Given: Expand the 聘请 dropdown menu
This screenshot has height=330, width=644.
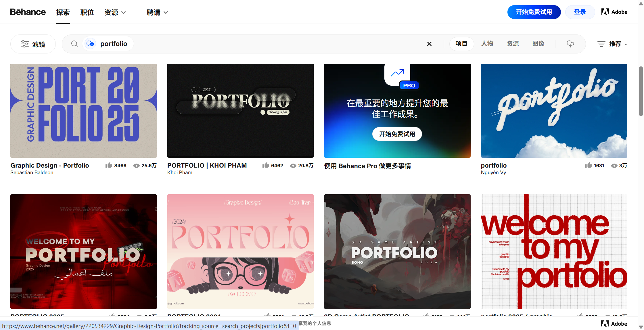Looking at the screenshot, I should pos(157,12).
